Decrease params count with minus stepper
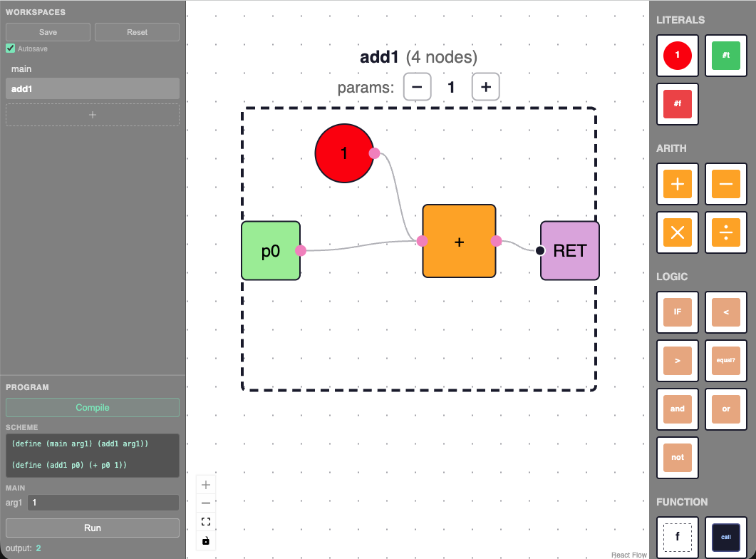 point(418,87)
